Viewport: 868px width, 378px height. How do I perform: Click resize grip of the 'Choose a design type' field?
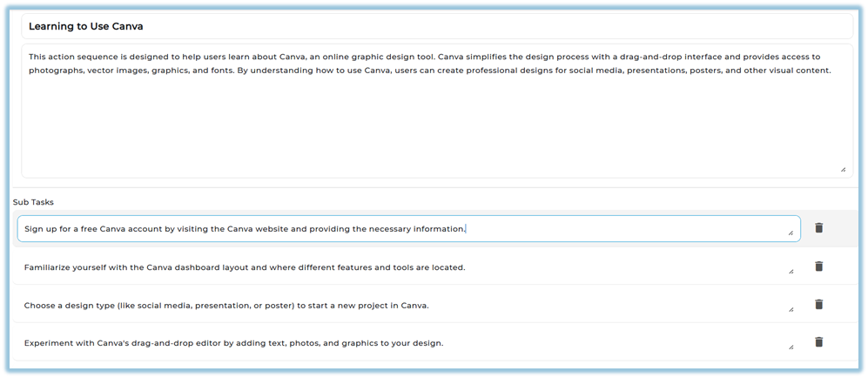pos(791,309)
